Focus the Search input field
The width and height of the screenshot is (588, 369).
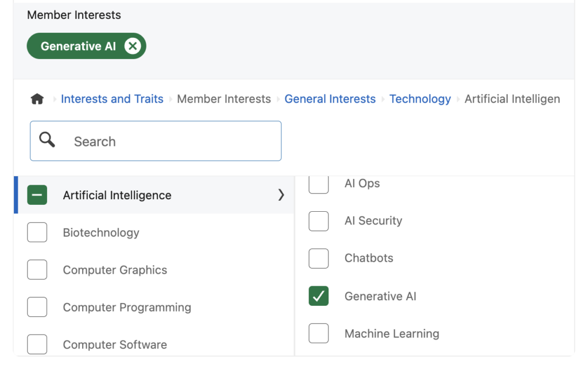[x=156, y=141]
